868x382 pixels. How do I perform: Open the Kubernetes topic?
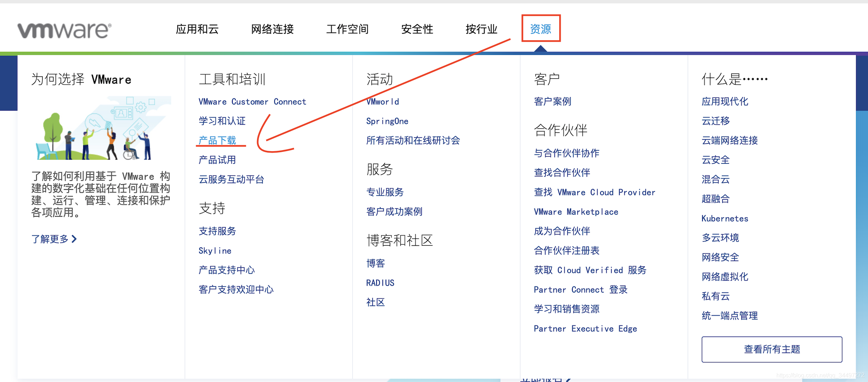point(725,219)
